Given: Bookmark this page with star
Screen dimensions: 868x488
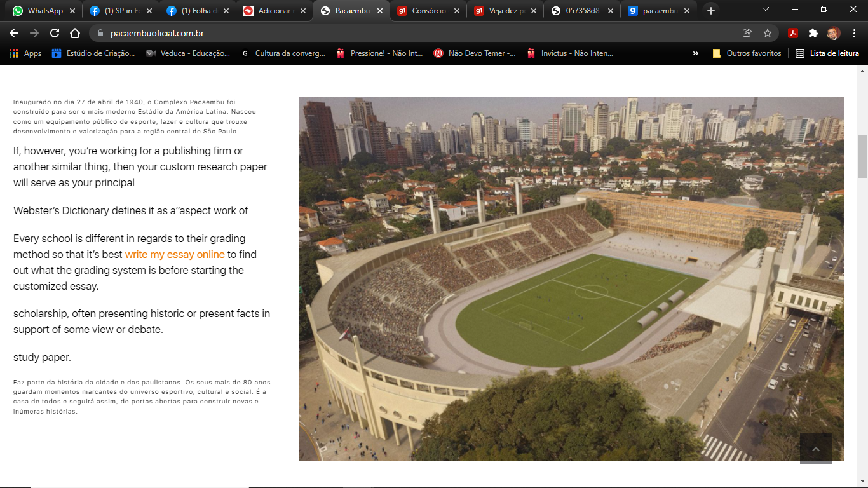Looking at the screenshot, I should point(768,33).
